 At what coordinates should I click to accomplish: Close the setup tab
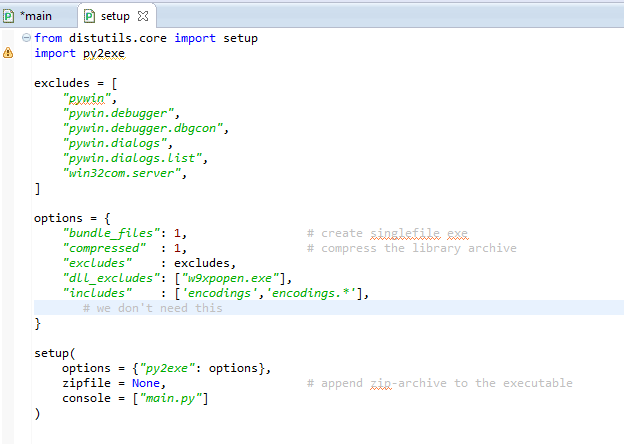142,16
